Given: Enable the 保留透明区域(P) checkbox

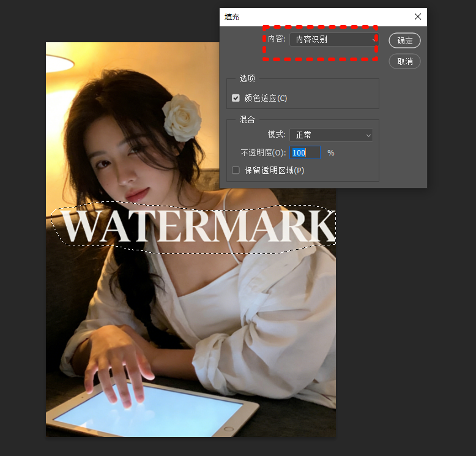Looking at the screenshot, I should click(236, 170).
